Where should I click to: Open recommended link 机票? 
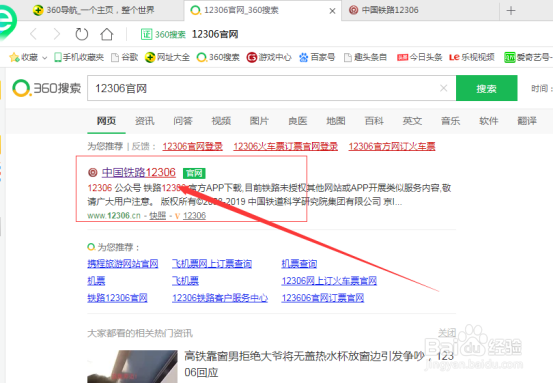click(96, 281)
